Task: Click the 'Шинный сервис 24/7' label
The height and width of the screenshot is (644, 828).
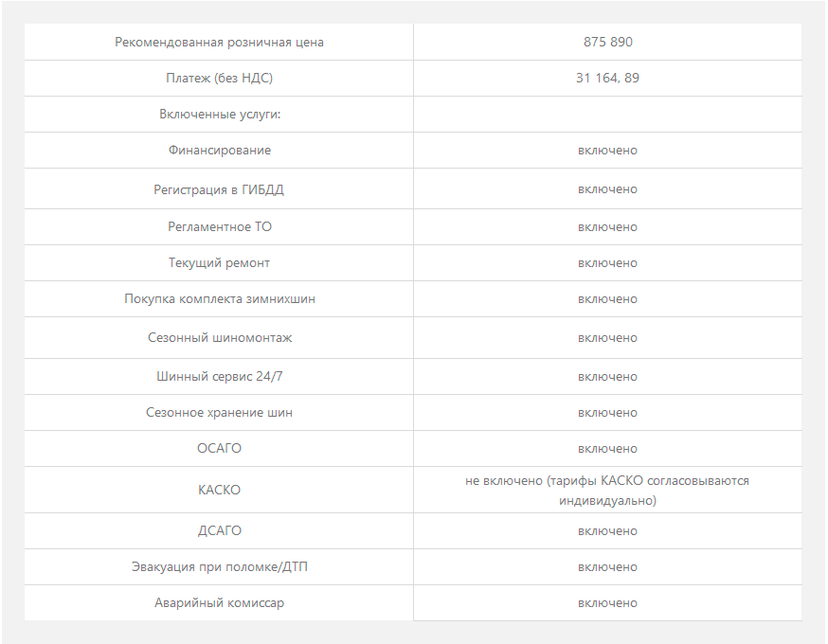Action: tap(220, 376)
